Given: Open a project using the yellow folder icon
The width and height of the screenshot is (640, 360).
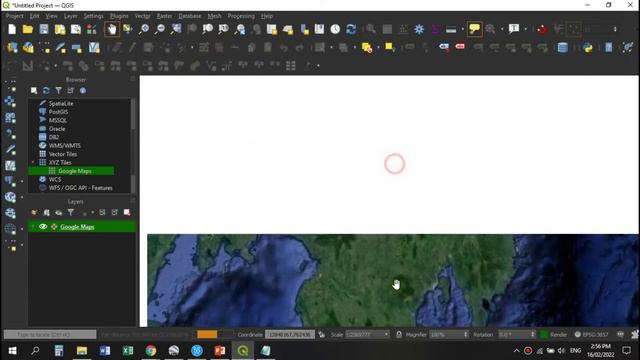Looking at the screenshot, I should click(x=28, y=29).
